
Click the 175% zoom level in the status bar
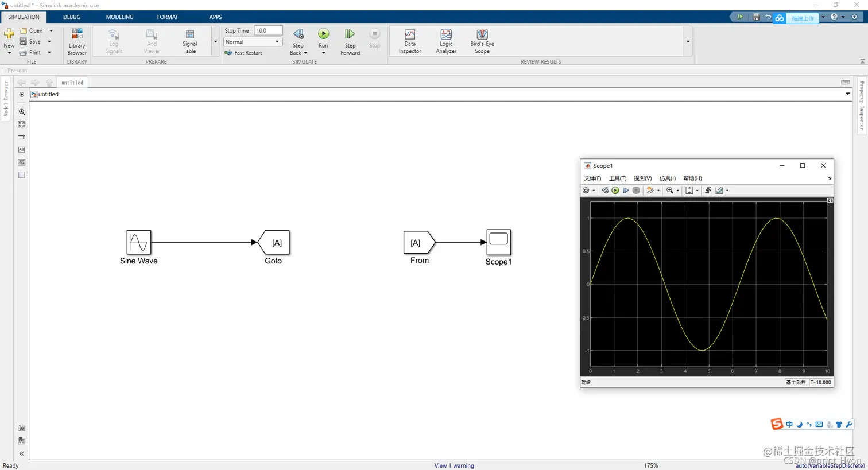click(651, 465)
